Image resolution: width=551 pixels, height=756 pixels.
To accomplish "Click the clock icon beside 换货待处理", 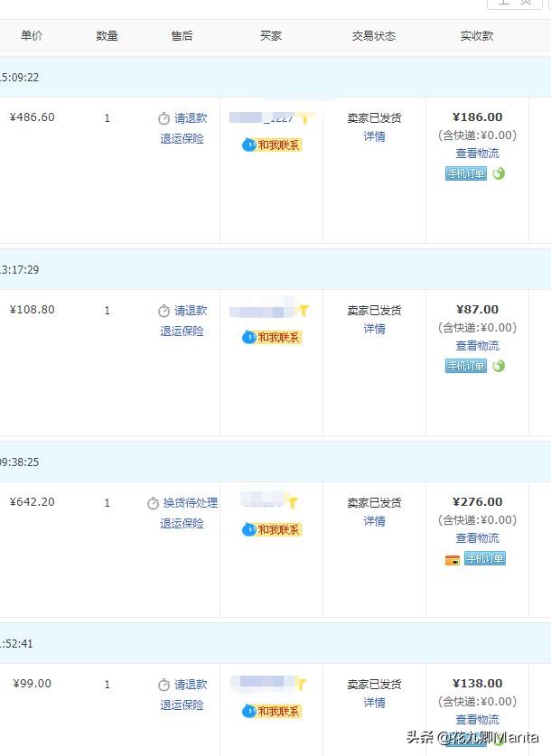I will point(153,503).
